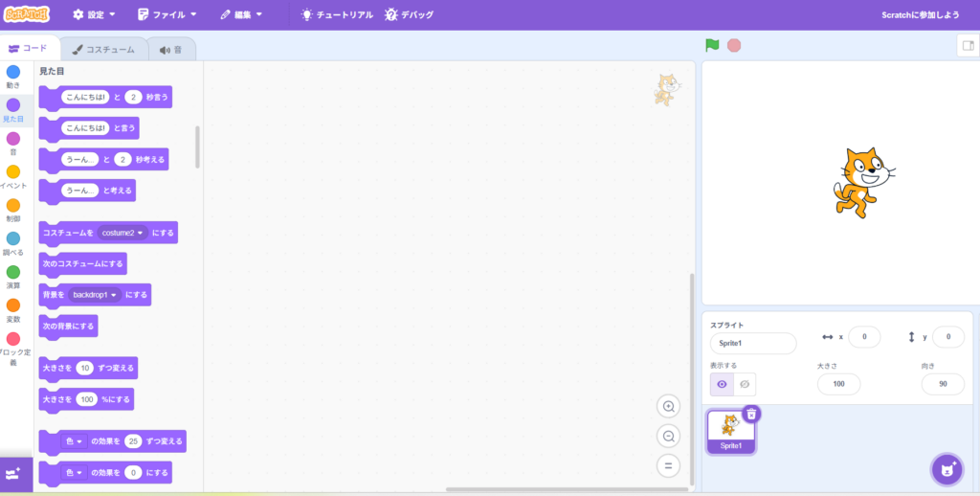
Task: Click こんにちは! text in 秒言う block
Action: coord(85,97)
